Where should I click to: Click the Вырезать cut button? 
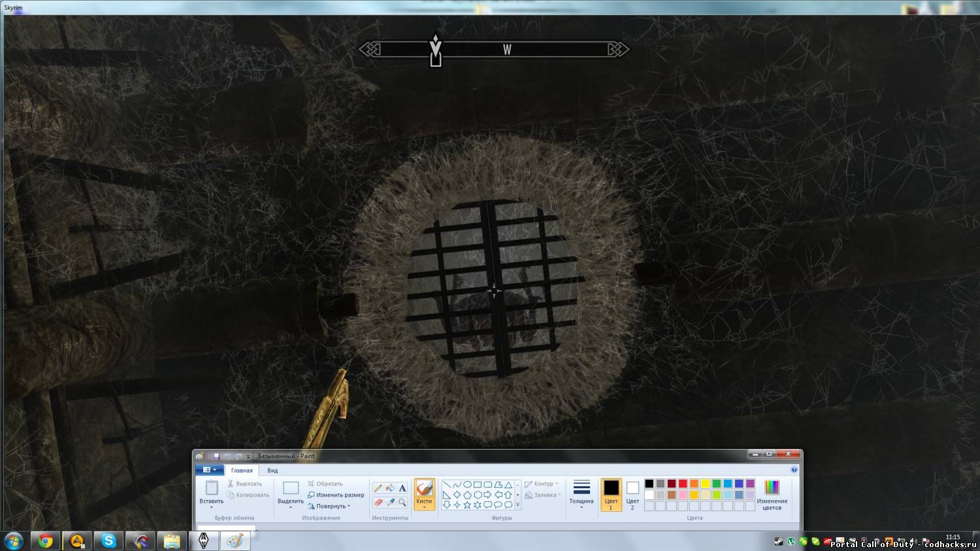(244, 484)
